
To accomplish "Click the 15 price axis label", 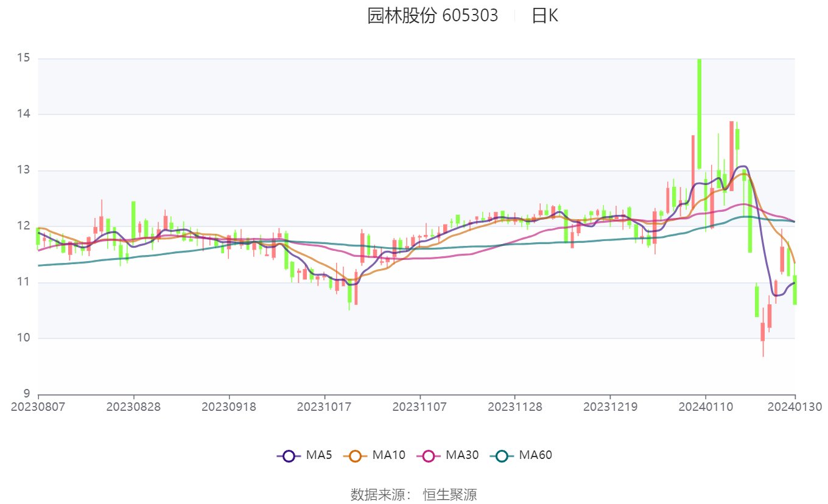I will coord(24,58).
